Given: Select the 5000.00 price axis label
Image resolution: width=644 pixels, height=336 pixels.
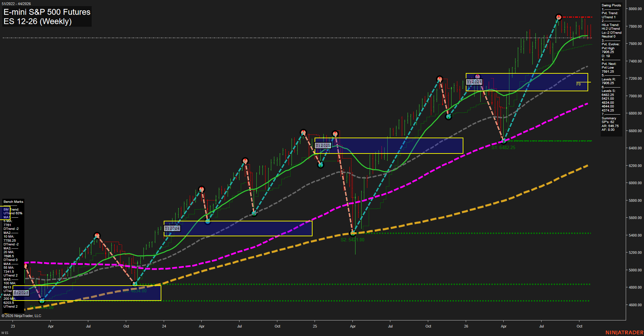Looking at the screenshot, I should [635, 270].
